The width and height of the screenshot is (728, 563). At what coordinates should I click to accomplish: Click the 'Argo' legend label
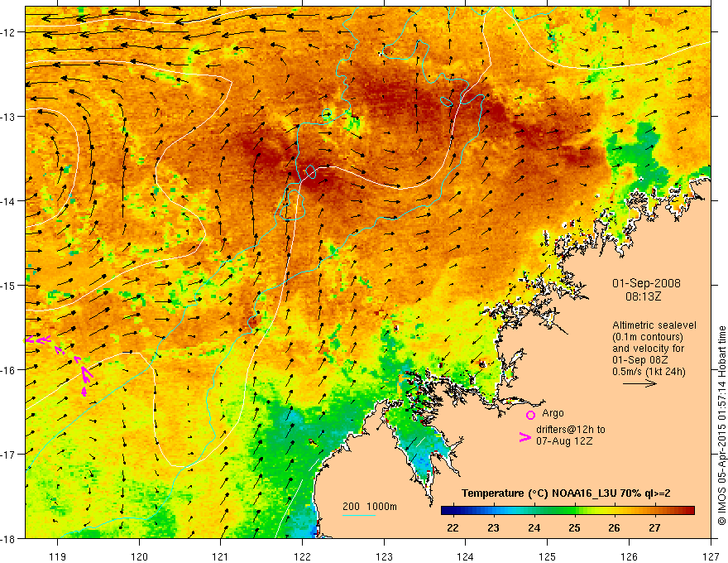(553, 413)
